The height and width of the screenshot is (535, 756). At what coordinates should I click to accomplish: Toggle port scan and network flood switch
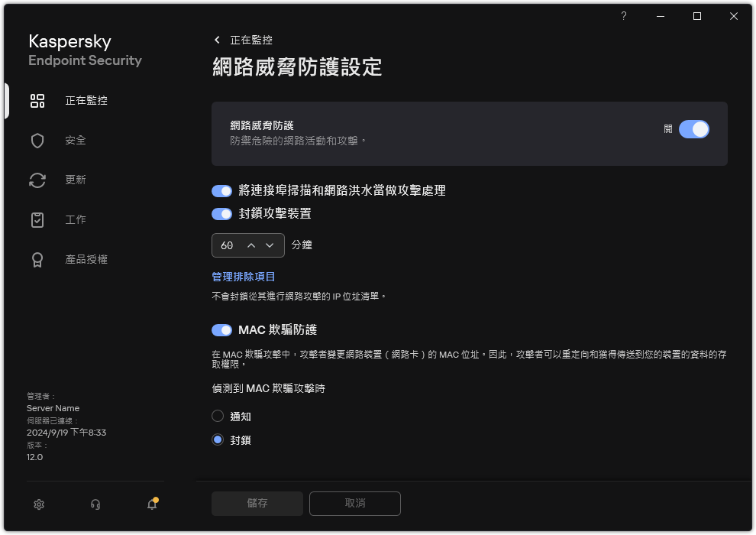[221, 191]
